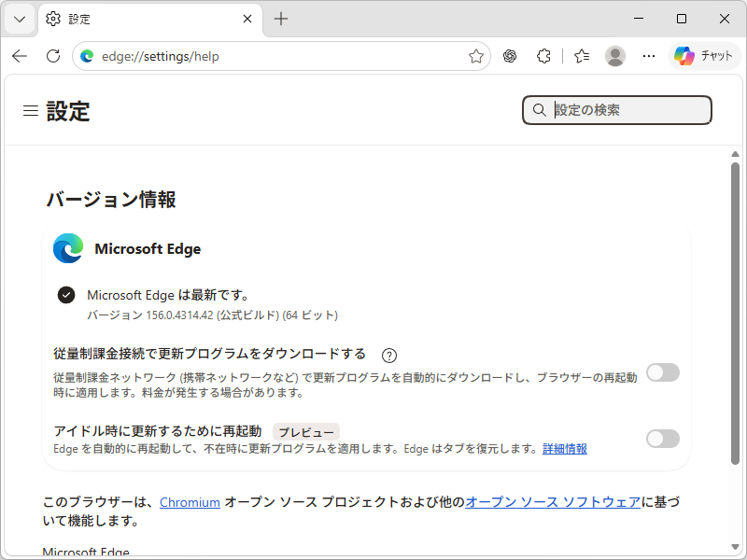Open the Extensions puzzle icon

click(543, 56)
